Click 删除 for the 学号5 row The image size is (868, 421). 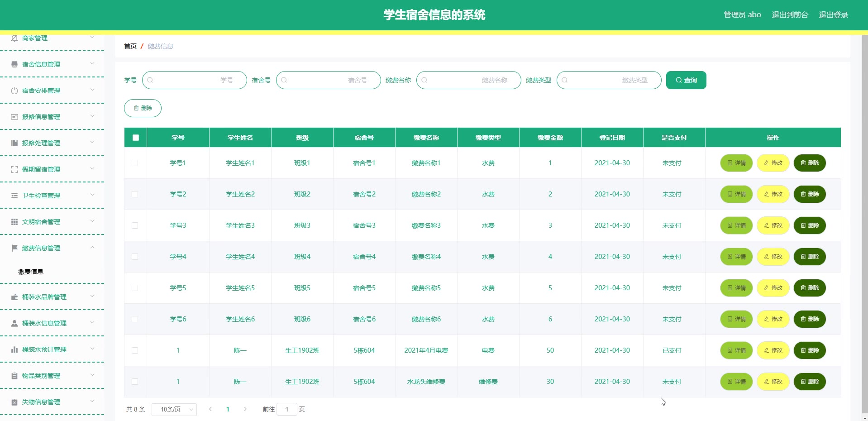point(810,288)
